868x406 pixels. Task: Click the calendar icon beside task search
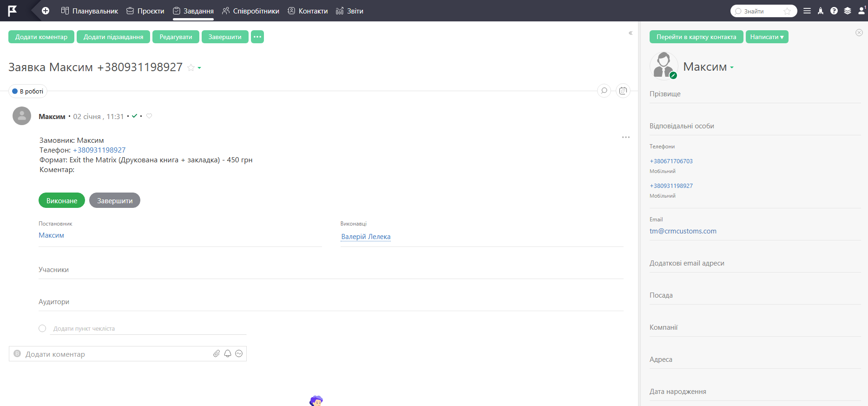click(623, 91)
